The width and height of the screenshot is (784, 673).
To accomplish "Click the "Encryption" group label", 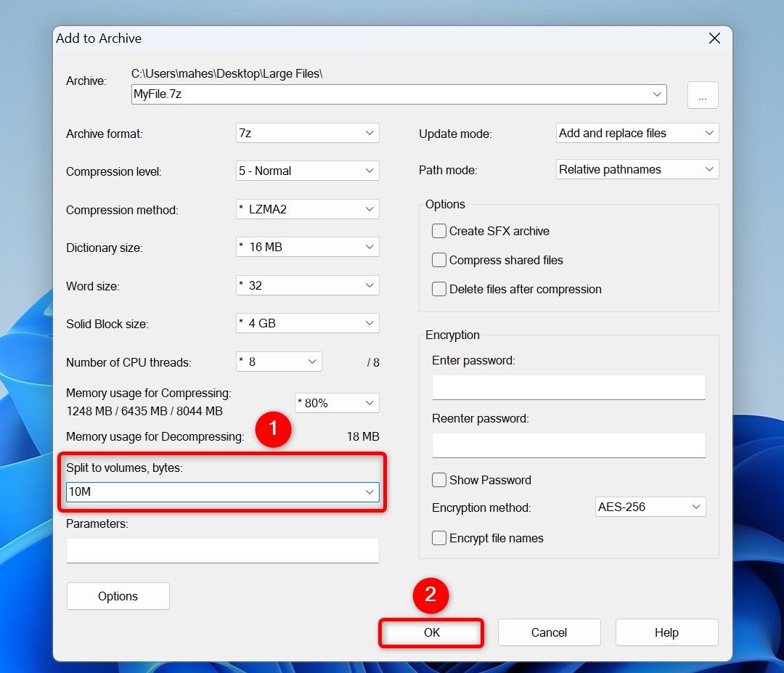I will point(452,335).
